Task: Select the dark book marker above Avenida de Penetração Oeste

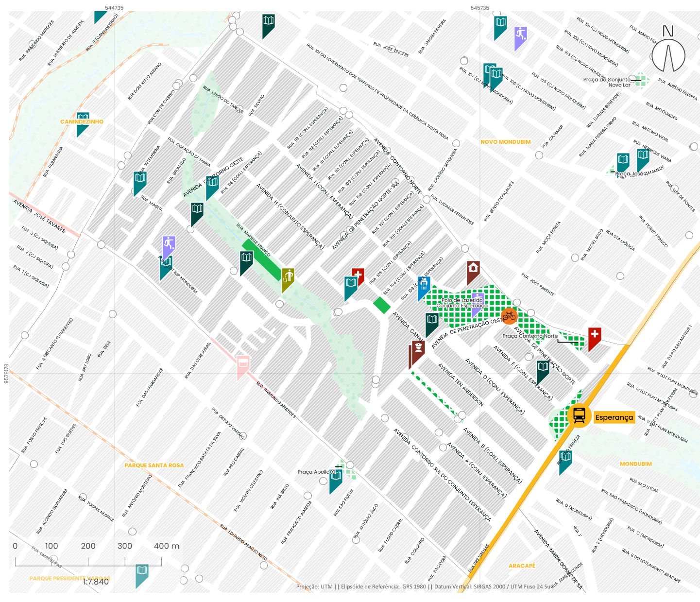Action: click(x=432, y=325)
